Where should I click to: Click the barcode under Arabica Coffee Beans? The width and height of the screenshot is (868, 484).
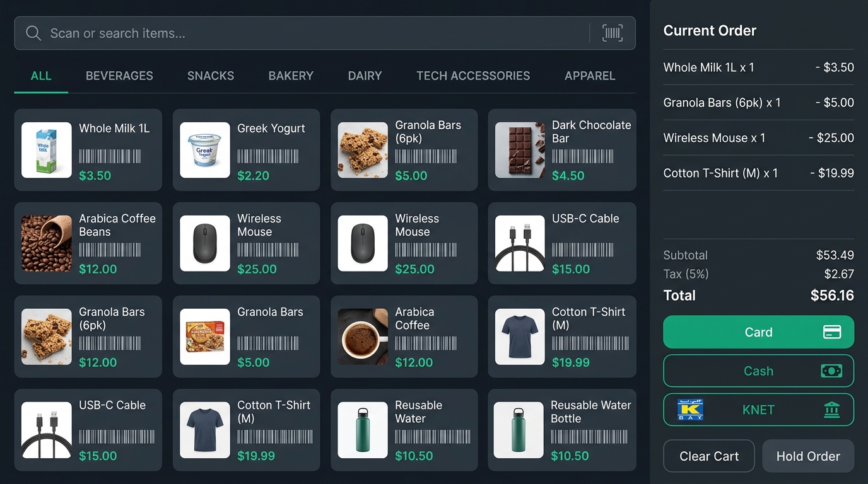110,250
